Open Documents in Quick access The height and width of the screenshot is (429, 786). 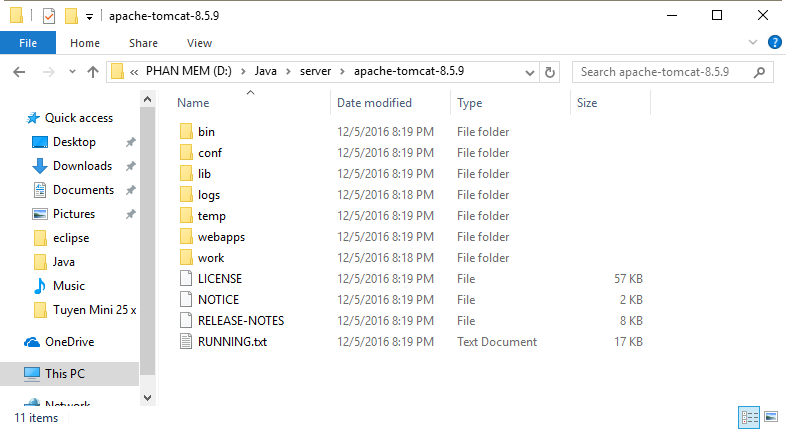coord(83,190)
